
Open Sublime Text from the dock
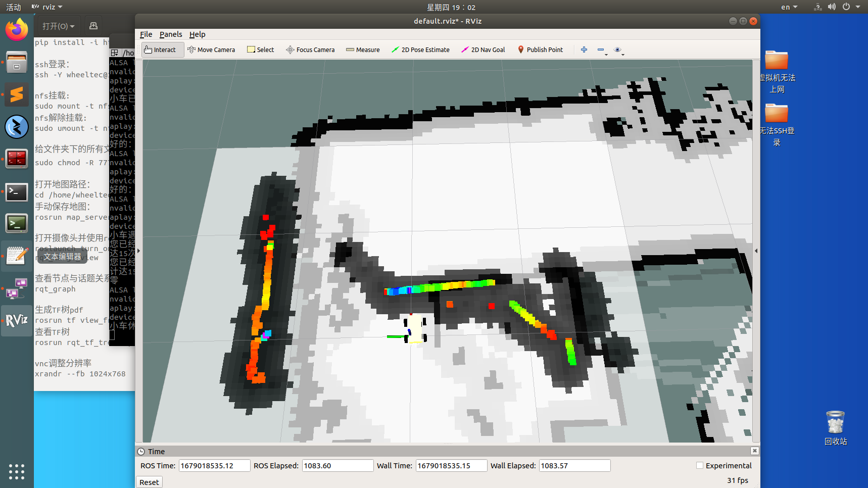coord(17,94)
